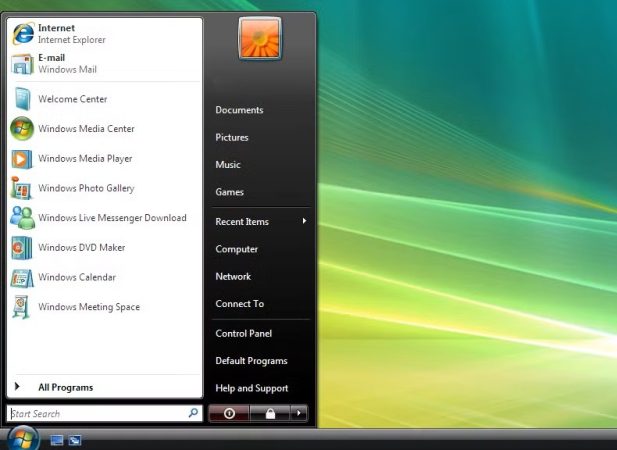Open Games from Start menu

229,192
